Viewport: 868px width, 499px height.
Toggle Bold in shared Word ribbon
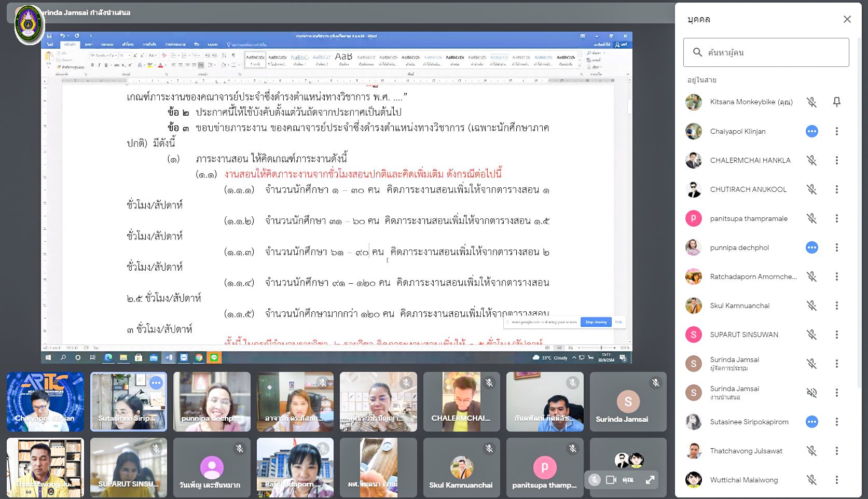[92, 65]
